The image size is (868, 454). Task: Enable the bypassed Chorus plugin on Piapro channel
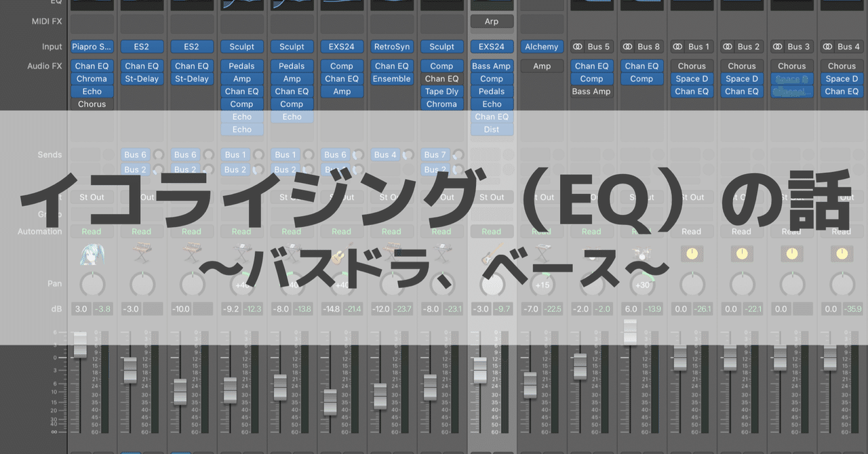tap(92, 104)
